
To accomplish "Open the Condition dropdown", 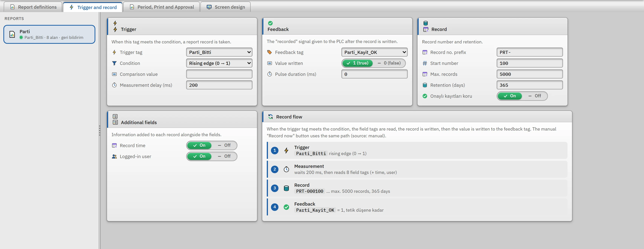I will [x=219, y=63].
